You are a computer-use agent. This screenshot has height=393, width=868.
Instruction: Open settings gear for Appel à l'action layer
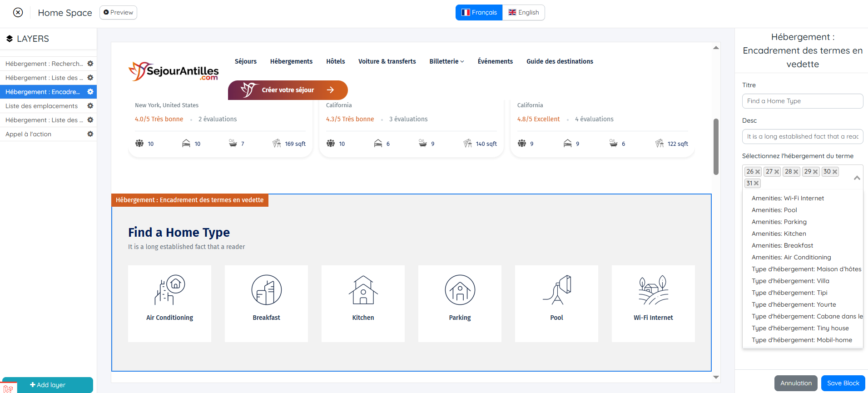point(90,134)
